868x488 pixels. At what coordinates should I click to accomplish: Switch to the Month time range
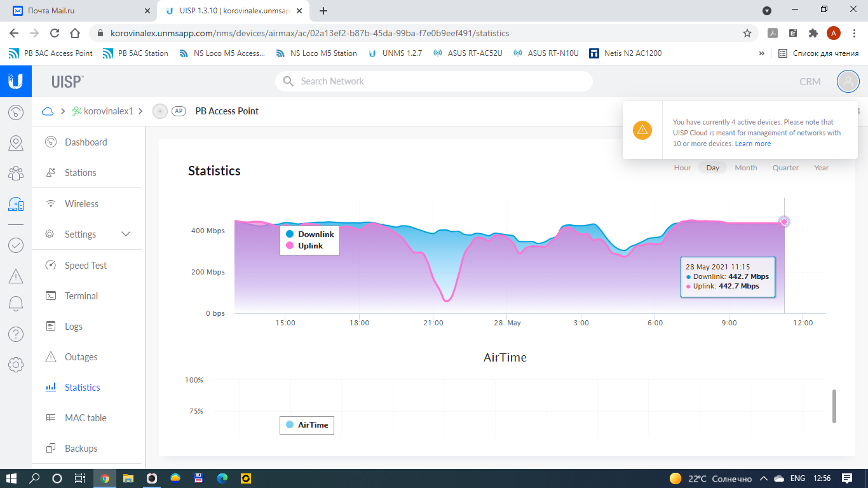(x=745, y=168)
